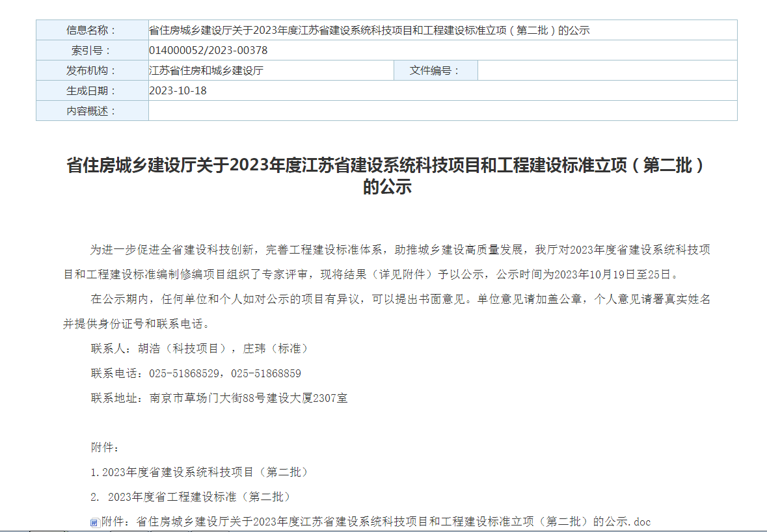Select index number 014000052/2023-00378
The width and height of the screenshot is (767, 532).
[208, 51]
